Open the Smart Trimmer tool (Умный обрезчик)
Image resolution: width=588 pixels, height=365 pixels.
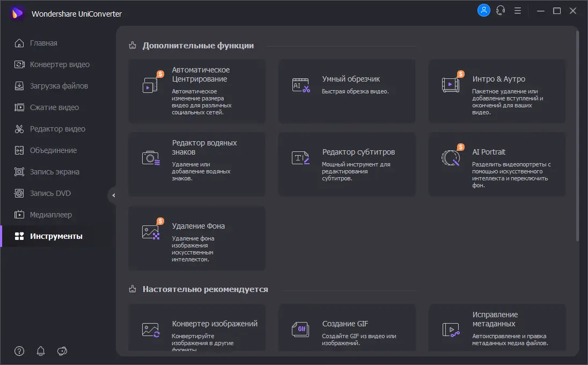click(347, 90)
